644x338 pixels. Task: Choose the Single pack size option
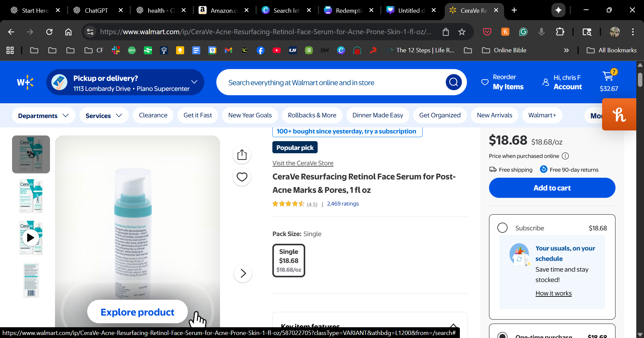pyautogui.click(x=288, y=261)
